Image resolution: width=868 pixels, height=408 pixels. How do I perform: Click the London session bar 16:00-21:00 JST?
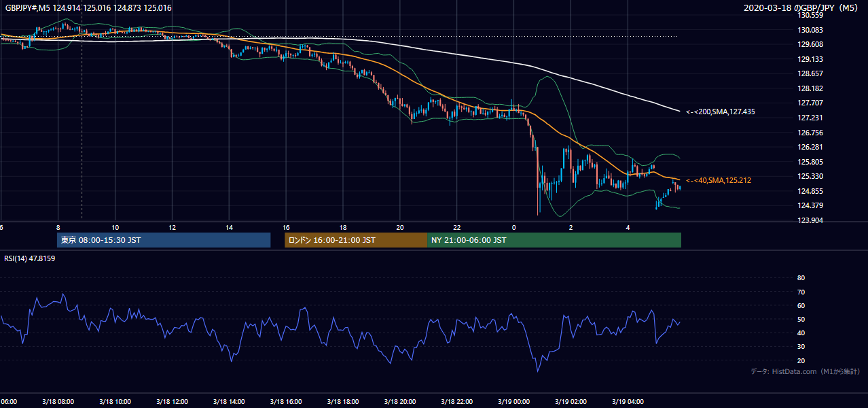356,240
